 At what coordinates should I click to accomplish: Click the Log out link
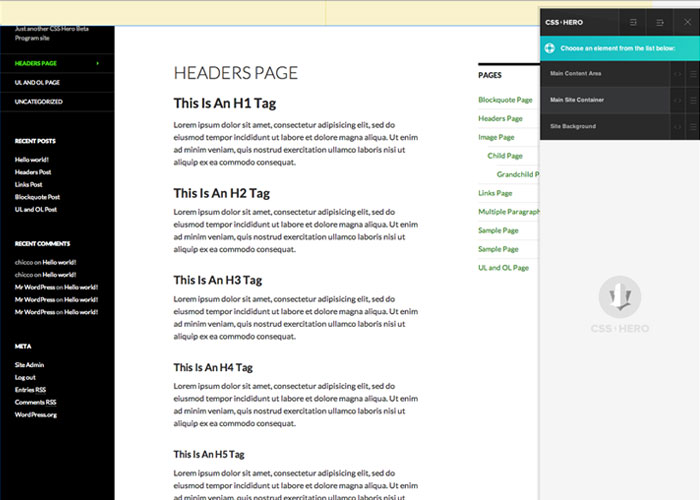click(x=25, y=378)
